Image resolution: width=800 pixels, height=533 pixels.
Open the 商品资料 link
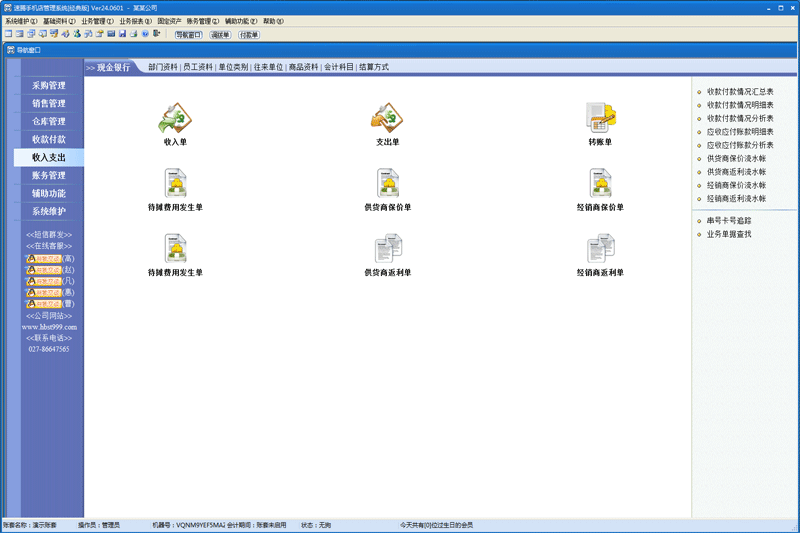pos(304,67)
